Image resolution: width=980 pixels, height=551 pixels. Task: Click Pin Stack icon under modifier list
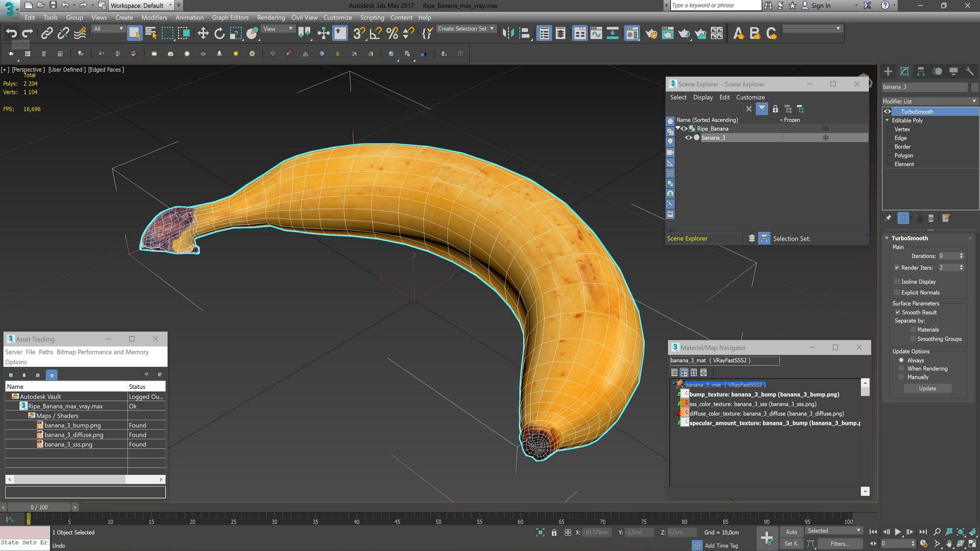pyautogui.click(x=888, y=218)
